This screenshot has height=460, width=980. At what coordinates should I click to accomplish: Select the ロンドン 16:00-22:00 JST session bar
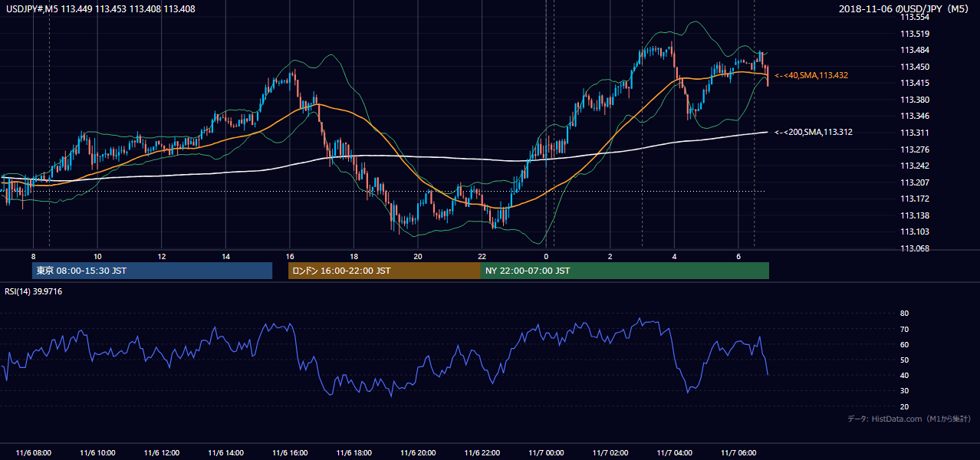384,271
